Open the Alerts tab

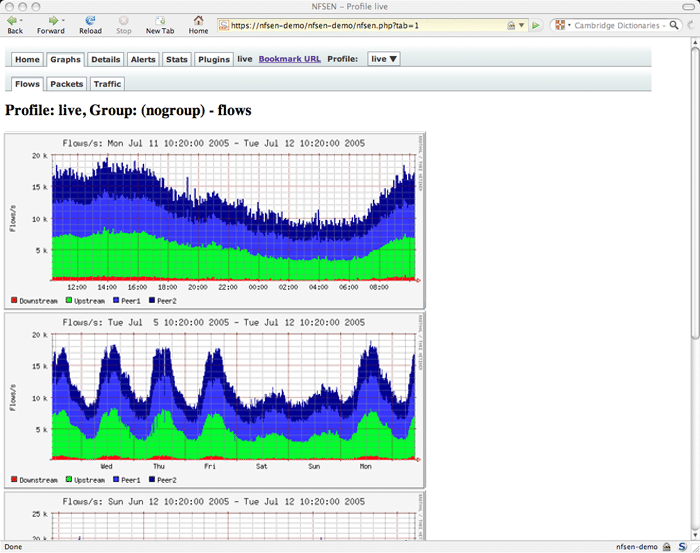coord(143,59)
